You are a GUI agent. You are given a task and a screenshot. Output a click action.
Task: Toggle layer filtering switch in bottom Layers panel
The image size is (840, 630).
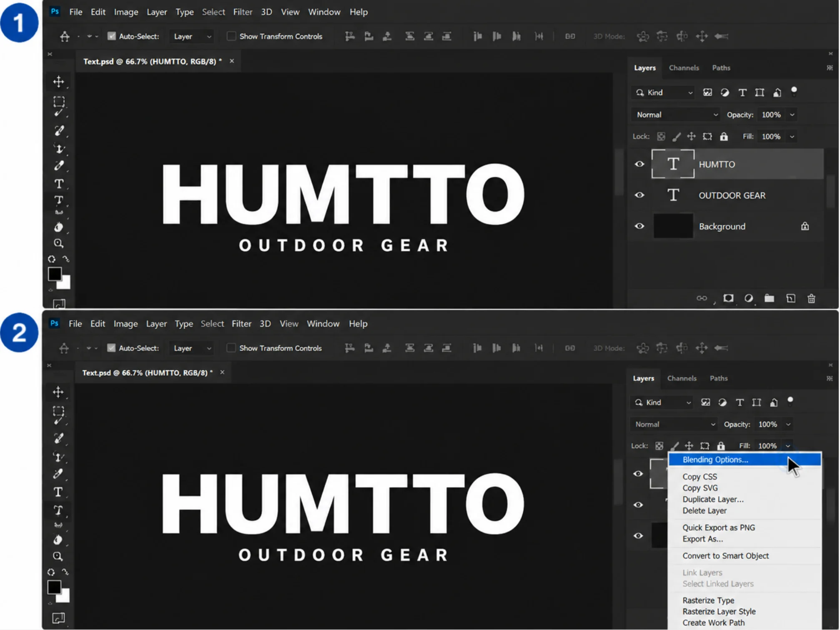point(790,401)
